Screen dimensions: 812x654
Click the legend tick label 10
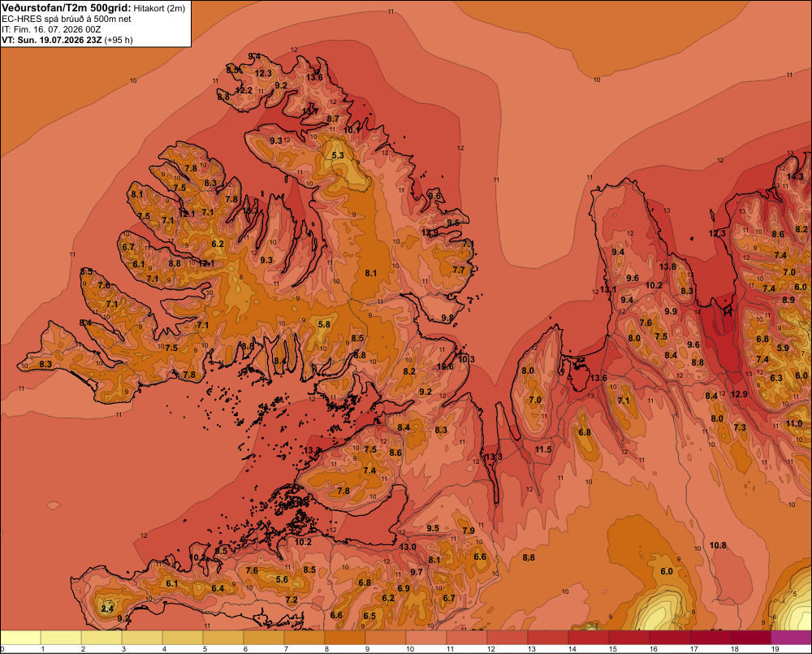tap(409, 649)
